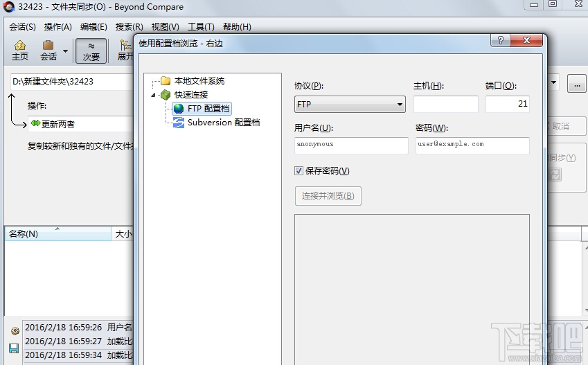Select log entry 2016/2/18 16:59:34
The height and width of the screenshot is (365, 588).
pos(78,355)
